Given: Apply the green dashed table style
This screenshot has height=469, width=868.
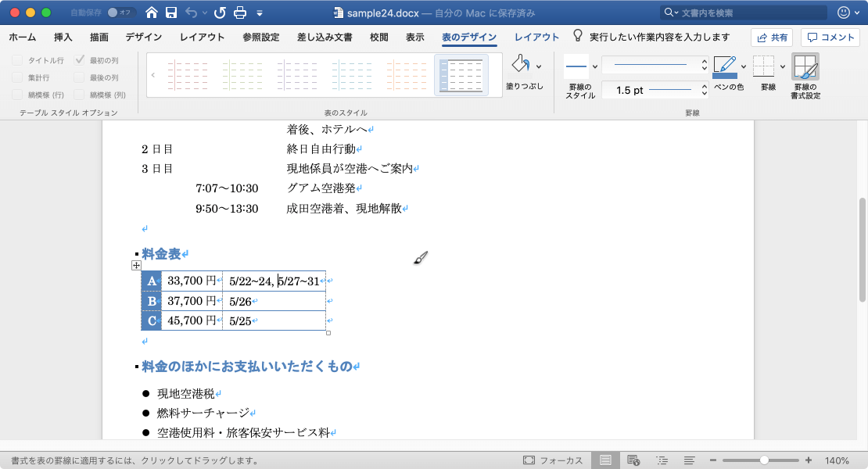Looking at the screenshot, I should pyautogui.click(x=242, y=75).
